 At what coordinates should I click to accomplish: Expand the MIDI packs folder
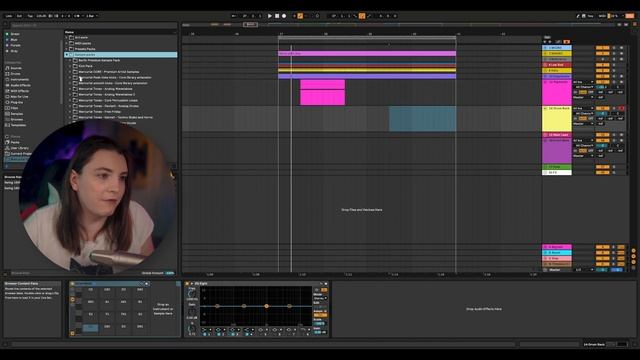(x=67, y=43)
